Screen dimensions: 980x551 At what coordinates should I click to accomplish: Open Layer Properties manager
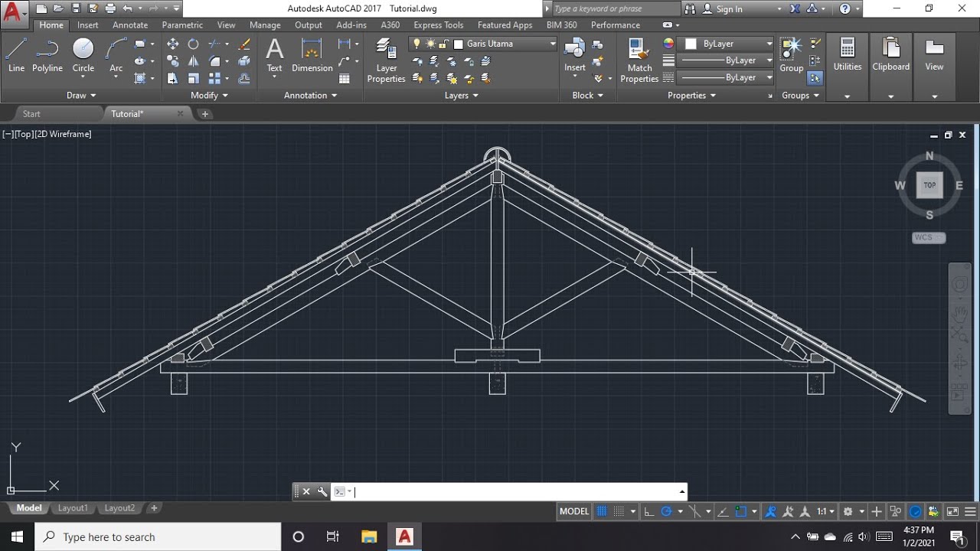(x=386, y=61)
